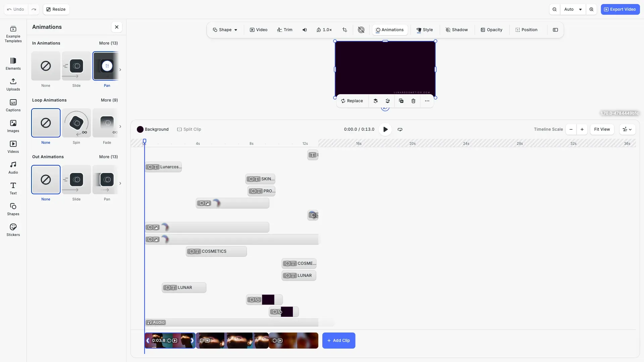644x362 pixels.
Task: Open the Uploads panel
Action: click(x=13, y=84)
